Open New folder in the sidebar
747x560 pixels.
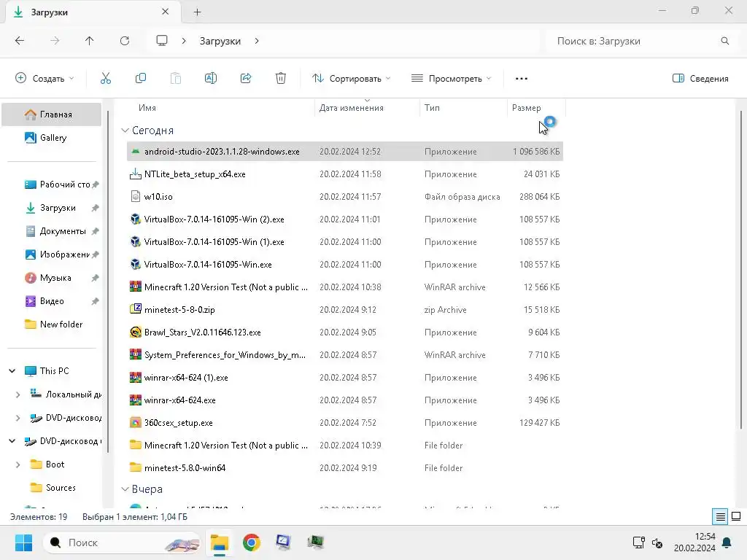(52, 324)
